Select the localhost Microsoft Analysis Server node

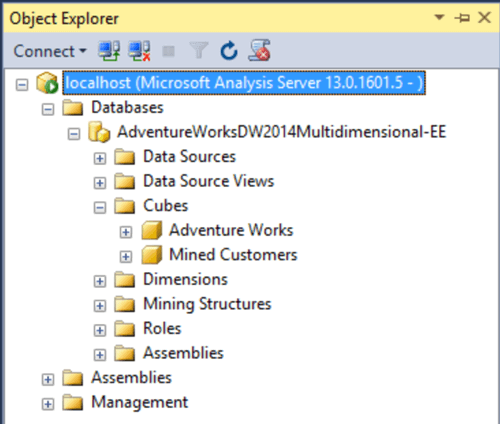244,83
